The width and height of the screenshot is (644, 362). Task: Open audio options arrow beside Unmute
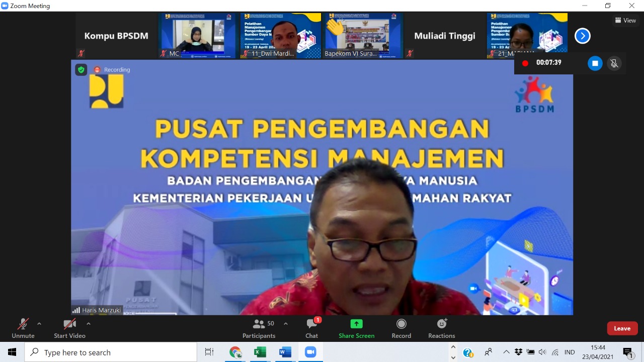point(39,324)
